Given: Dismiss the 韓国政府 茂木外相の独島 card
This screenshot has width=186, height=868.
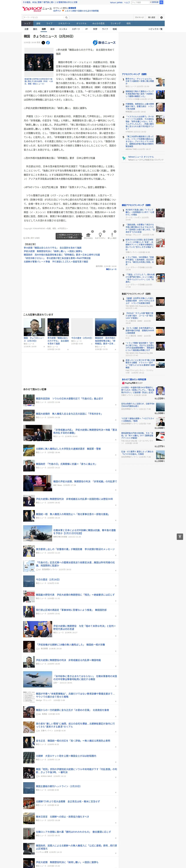Looking at the screenshot, I should 115,349.
